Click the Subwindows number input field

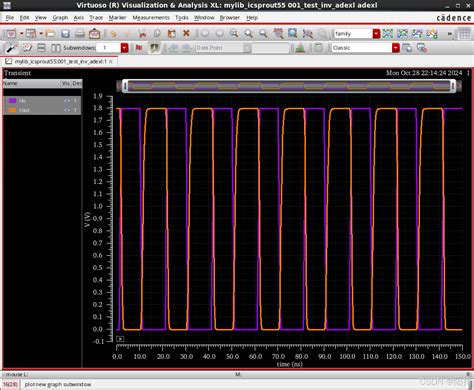point(109,48)
